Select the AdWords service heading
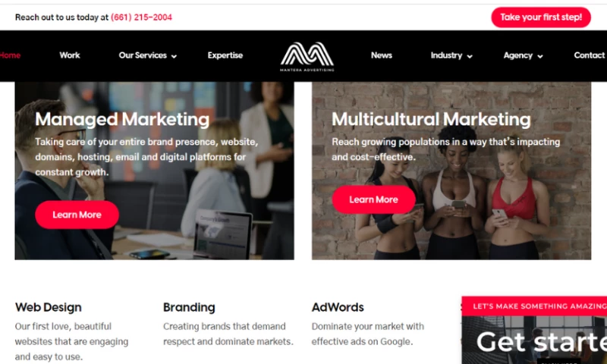 pos(338,307)
